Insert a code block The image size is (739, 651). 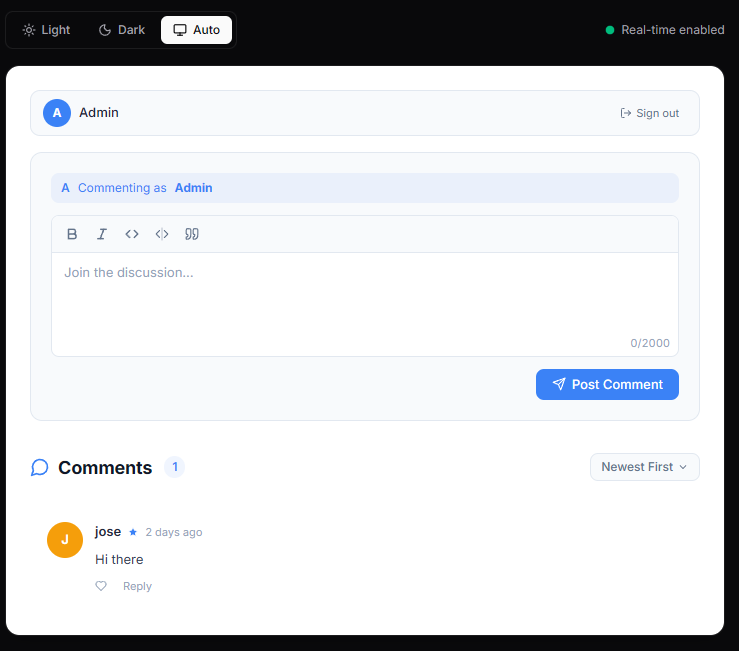point(162,234)
